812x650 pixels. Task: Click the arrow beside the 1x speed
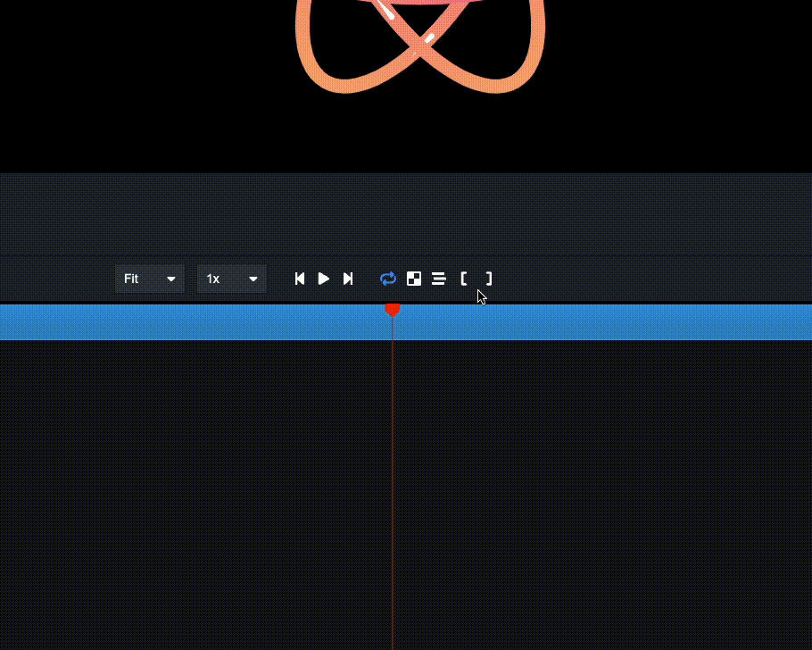pyautogui.click(x=253, y=279)
